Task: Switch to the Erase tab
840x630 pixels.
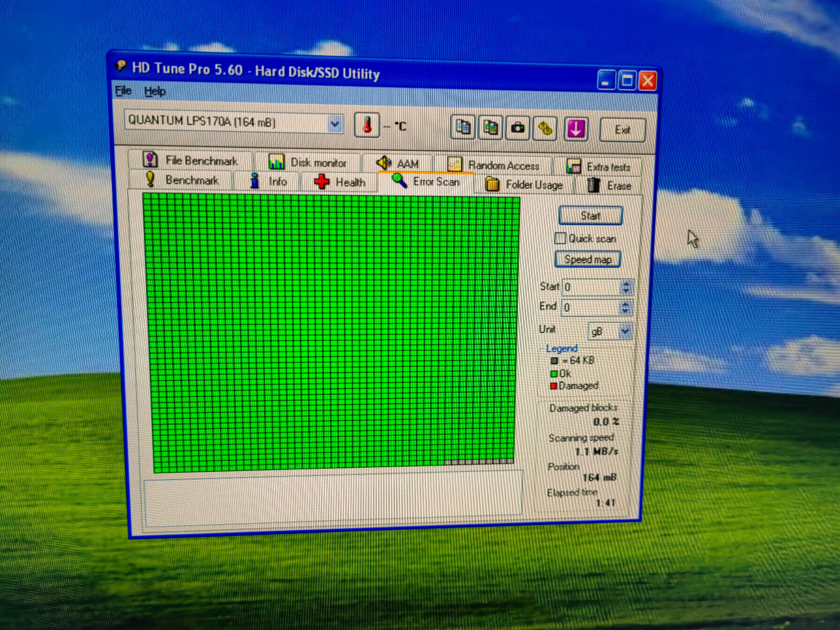Action: 609,185
